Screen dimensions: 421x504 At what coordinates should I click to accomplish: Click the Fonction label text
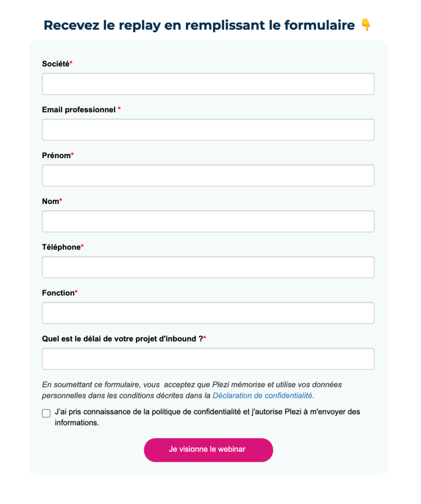pos(57,292)
